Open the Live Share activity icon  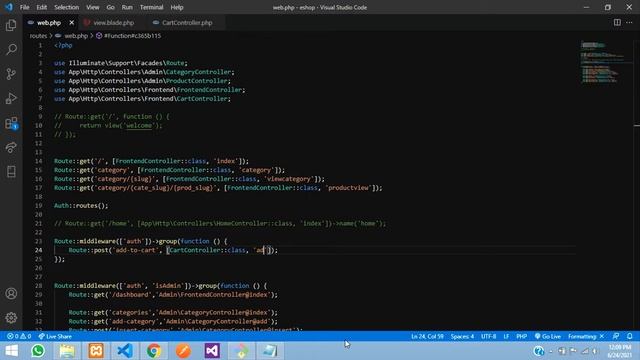[11, 147]
